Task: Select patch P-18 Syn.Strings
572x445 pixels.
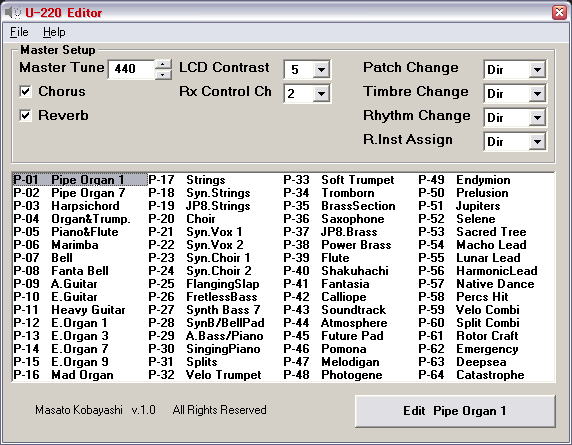Action: point(215,193)
